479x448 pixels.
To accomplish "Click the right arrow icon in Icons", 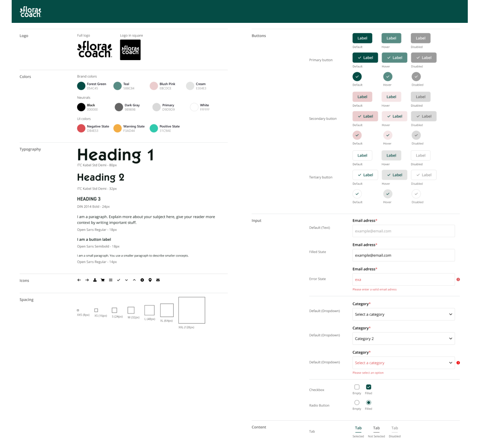I will tap(87, 280).
